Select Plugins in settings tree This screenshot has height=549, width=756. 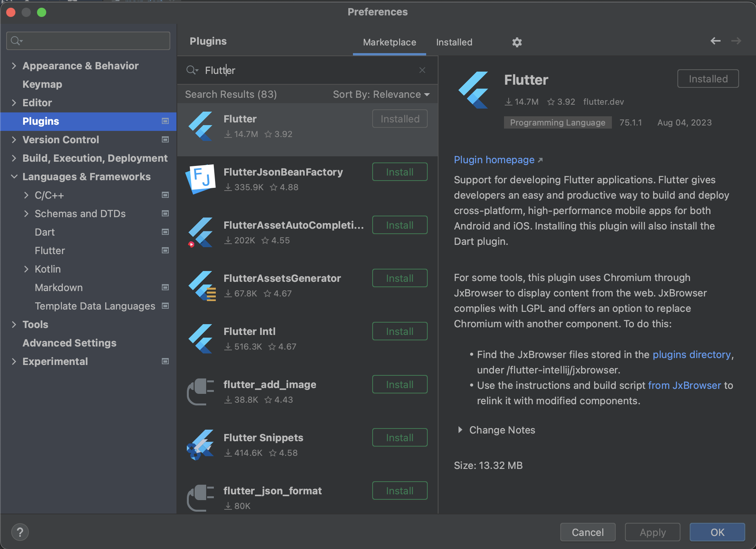coord(88,121)
